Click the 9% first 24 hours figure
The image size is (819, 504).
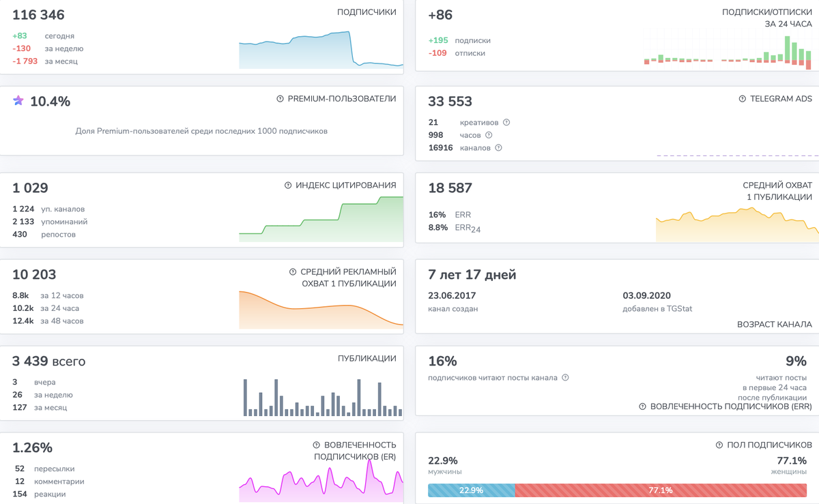click(x=796, y=361)
